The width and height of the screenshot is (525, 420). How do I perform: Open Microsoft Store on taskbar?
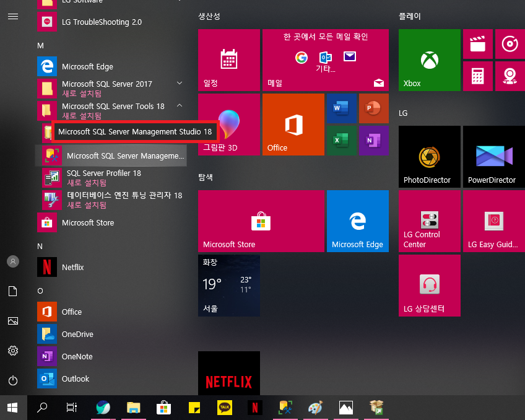click(163, 408)
